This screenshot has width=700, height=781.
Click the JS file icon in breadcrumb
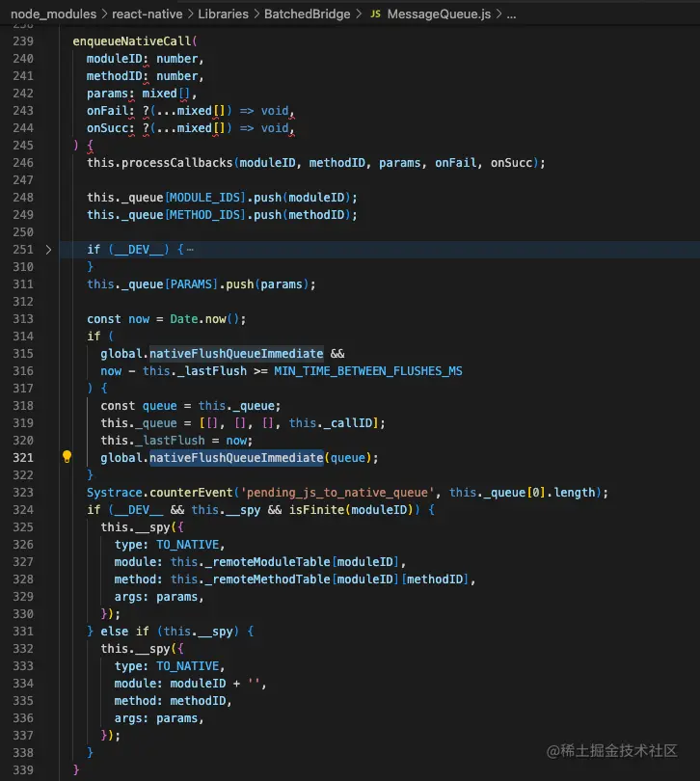pos(376,13)
